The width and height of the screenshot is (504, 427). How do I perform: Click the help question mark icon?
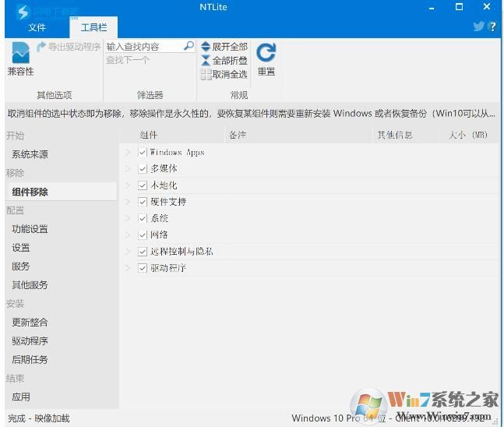pos(492,26)
